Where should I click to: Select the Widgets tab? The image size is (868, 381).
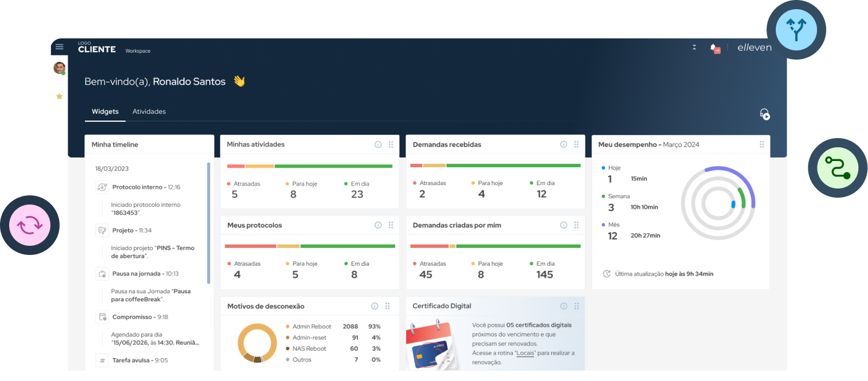point(105,112)
